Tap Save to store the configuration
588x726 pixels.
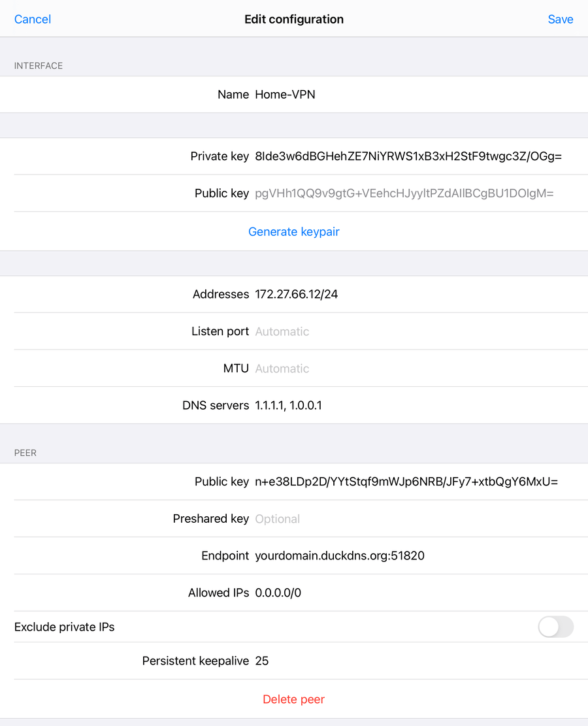tap(561, 19)
